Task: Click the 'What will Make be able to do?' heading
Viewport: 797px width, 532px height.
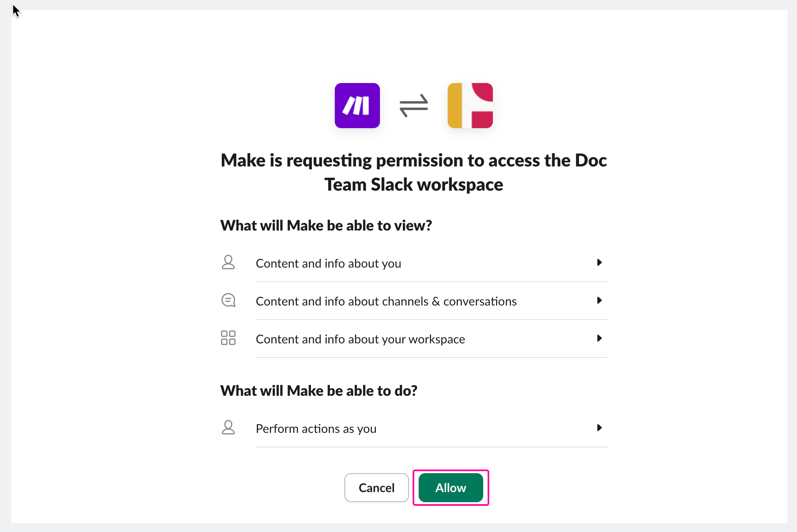Action: 319,391
